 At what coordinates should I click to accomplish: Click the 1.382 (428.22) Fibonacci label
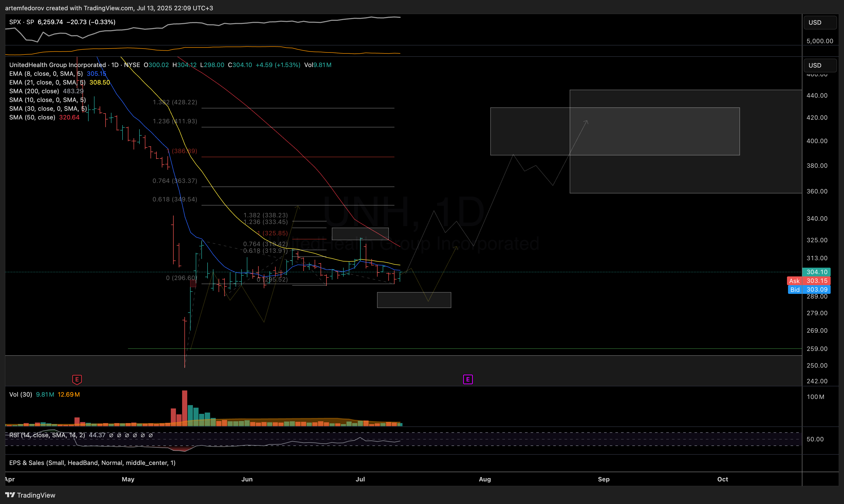[x=175, y=102]
